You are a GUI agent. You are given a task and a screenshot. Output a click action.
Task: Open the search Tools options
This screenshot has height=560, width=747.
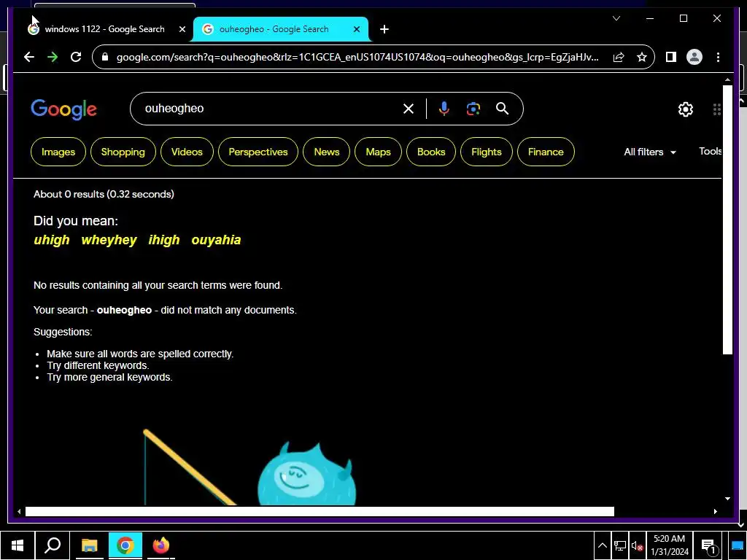click(x=710, y=152)
